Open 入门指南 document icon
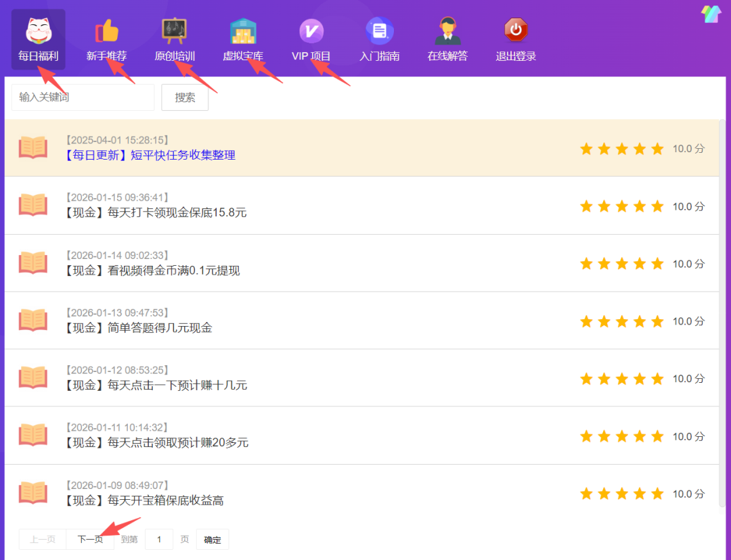Viewport: 731px width, 560px height. pos(380,30)
